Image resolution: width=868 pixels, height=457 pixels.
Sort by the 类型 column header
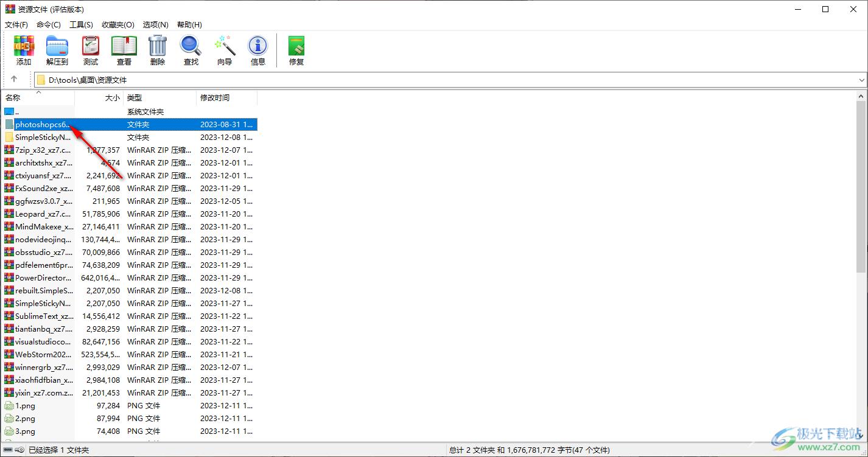(159, 97)
